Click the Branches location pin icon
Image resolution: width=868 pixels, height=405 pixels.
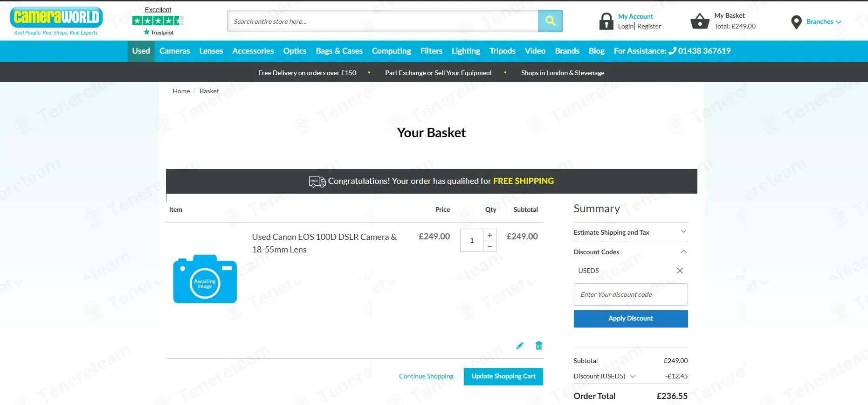pos(796,22)
